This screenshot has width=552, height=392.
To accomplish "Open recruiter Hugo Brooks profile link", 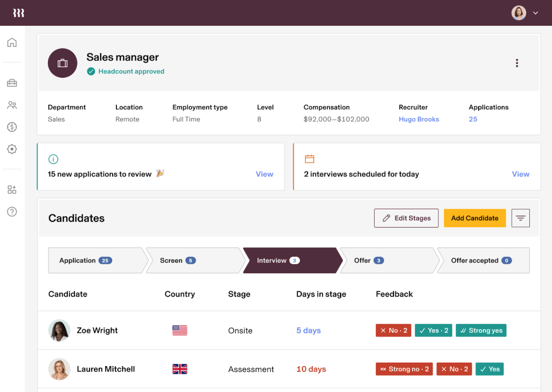I will click(419, 119).
